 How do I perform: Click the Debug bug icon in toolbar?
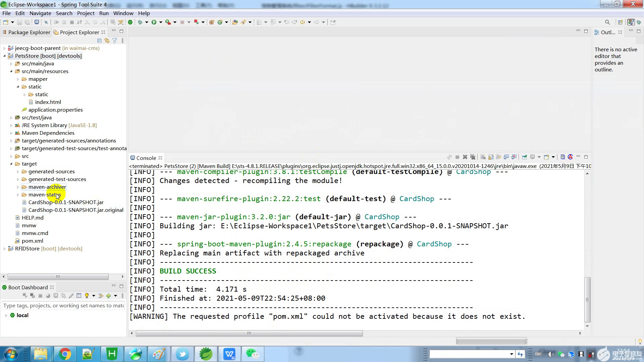click(140, 22)
